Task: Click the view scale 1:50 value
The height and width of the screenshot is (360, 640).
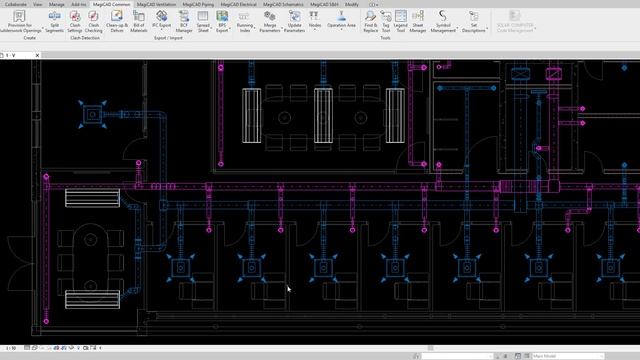Action: coord(11,348)
